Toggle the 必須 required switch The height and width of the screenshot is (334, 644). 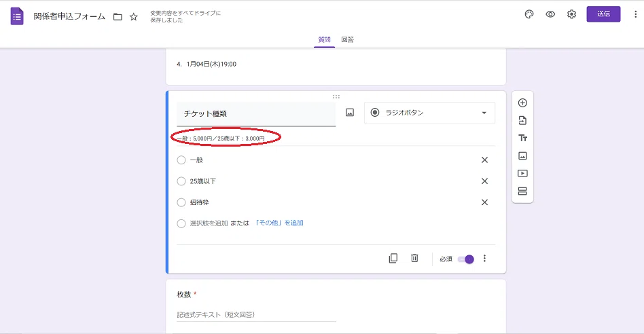(x=466, y=259)
